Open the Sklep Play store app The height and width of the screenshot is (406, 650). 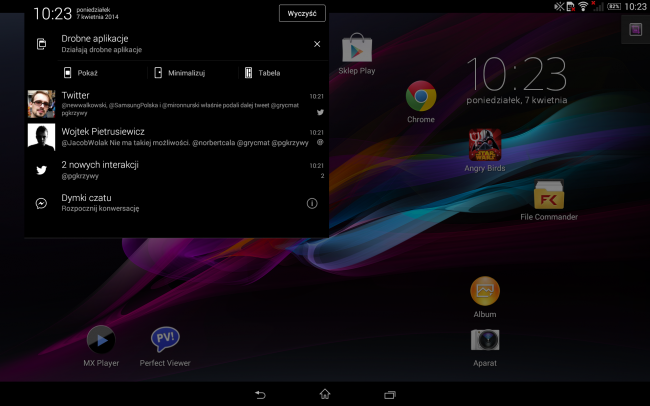click(357, 54)
